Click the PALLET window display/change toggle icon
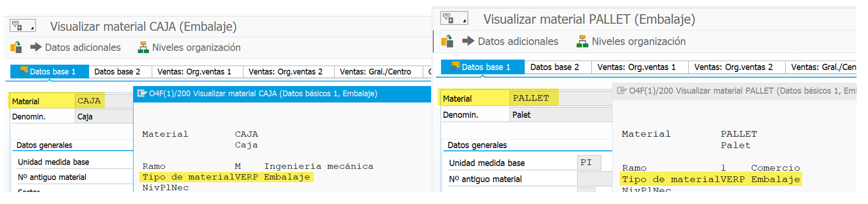868x204 pixels. 454,18
